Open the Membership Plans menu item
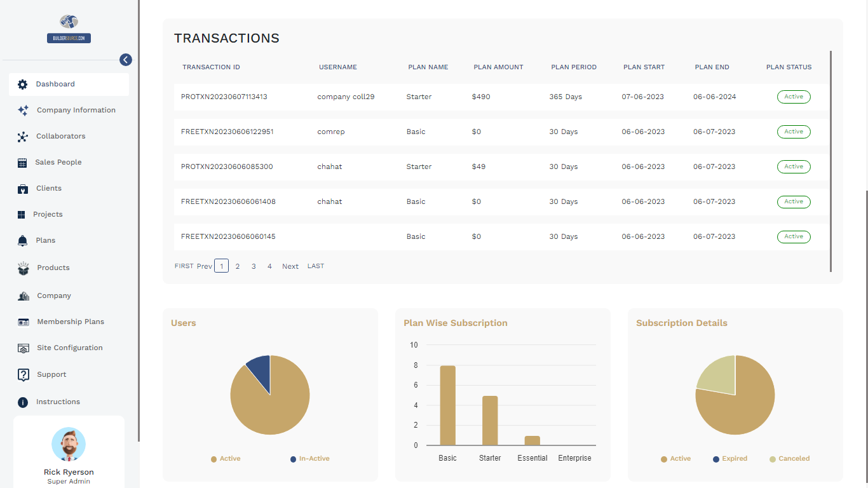This screenshot has height=488, width=868. [70, 322]
